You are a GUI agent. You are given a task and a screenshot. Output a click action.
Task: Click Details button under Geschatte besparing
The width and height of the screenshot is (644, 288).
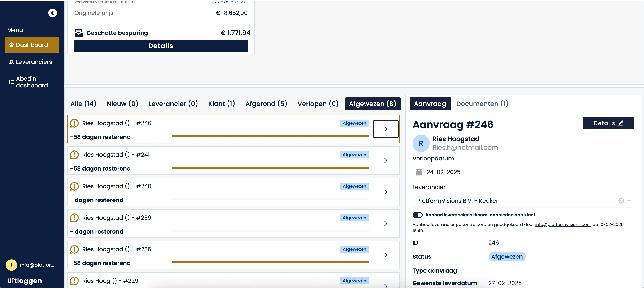[x=161, y=46]
